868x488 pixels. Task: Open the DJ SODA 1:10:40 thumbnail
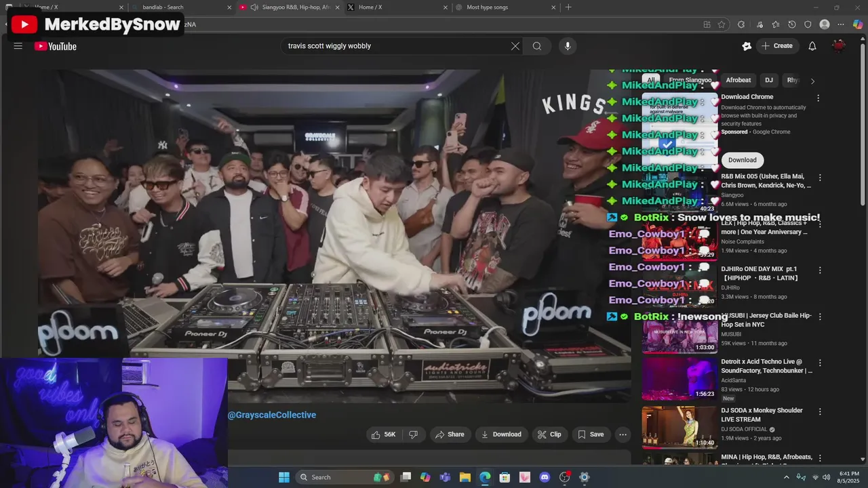point(679,427)
